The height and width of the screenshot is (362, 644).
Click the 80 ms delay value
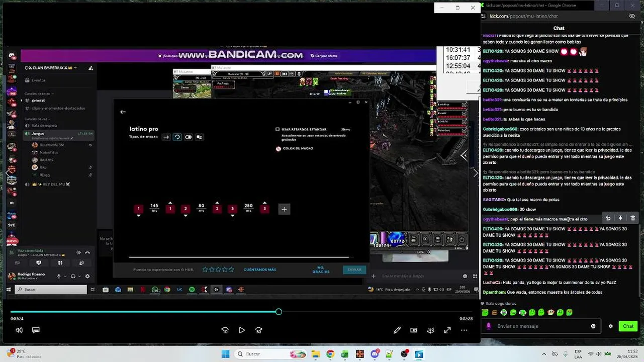[x=201, y=207]
